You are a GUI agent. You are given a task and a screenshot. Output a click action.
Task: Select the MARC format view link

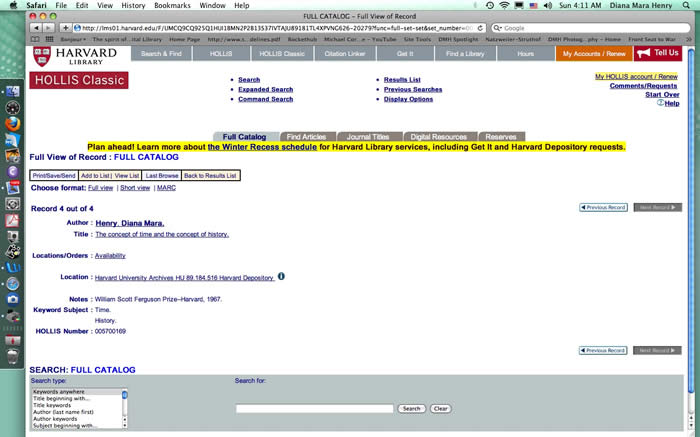point(167,188)
